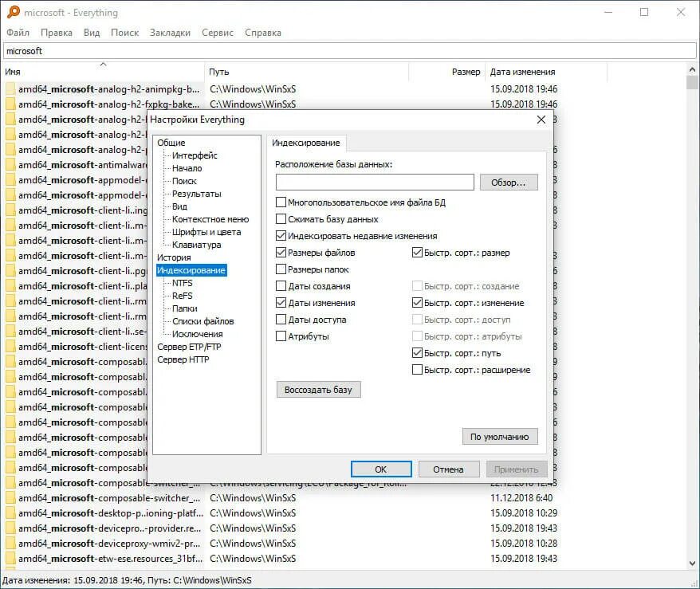This screenshot has width=700, height=589.
Task: Select Интерфейс in settings tree
Action: click(x=195, y=155)
